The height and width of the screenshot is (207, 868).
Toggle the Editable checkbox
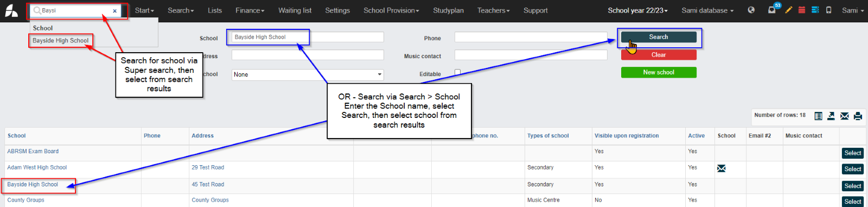coord(457,72)
